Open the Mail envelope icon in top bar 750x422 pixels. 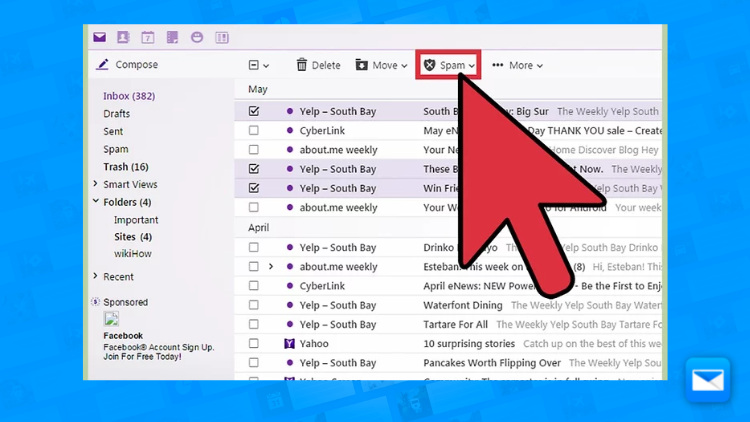99,37
